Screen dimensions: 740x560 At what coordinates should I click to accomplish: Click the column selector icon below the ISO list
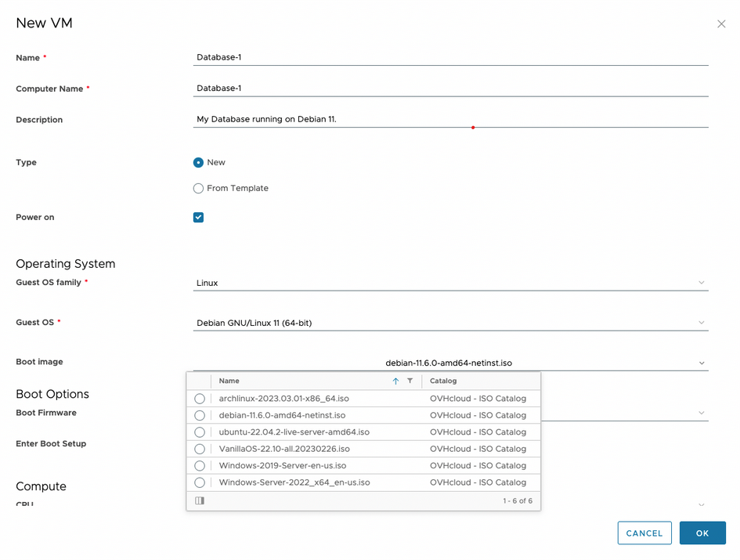[200, 500]
